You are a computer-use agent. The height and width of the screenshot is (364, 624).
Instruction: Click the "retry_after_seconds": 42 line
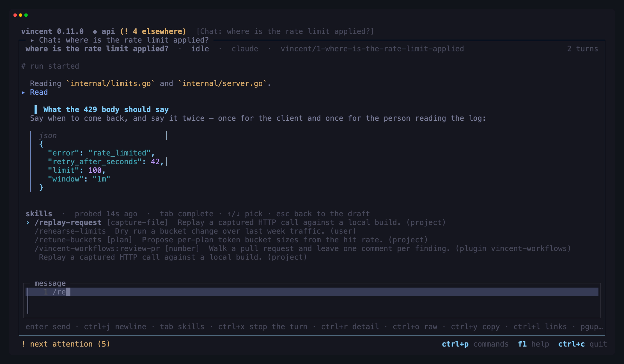(x=106, y=162)
